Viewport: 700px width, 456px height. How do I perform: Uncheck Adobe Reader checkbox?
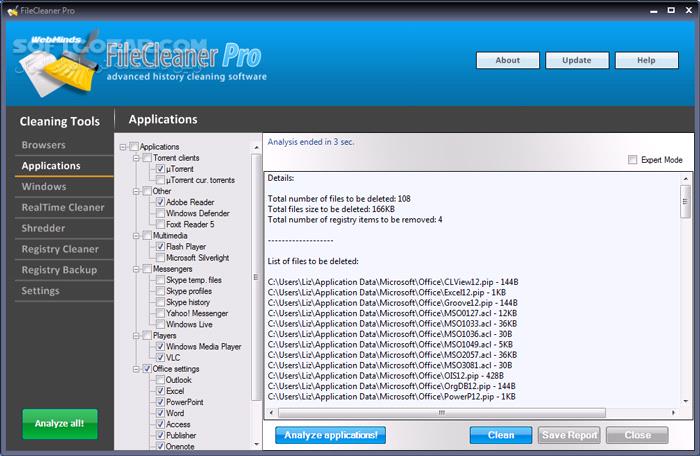pos(160,202)
